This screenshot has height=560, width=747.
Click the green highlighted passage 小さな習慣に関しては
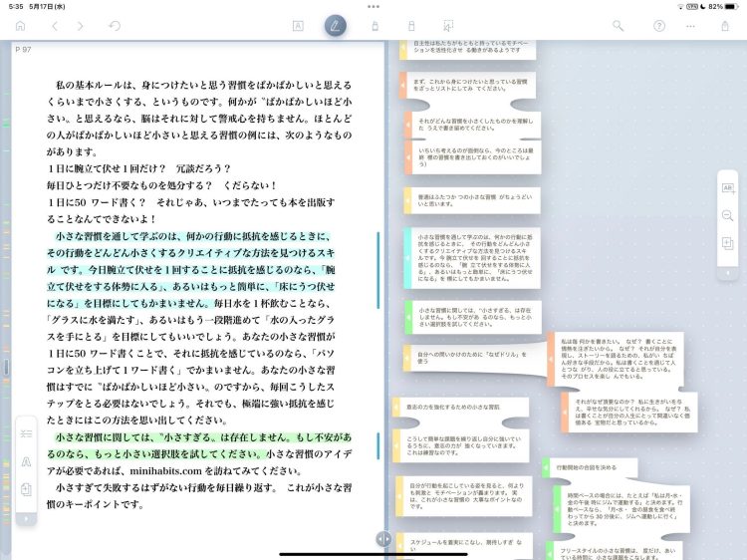(x=199, y=445)
